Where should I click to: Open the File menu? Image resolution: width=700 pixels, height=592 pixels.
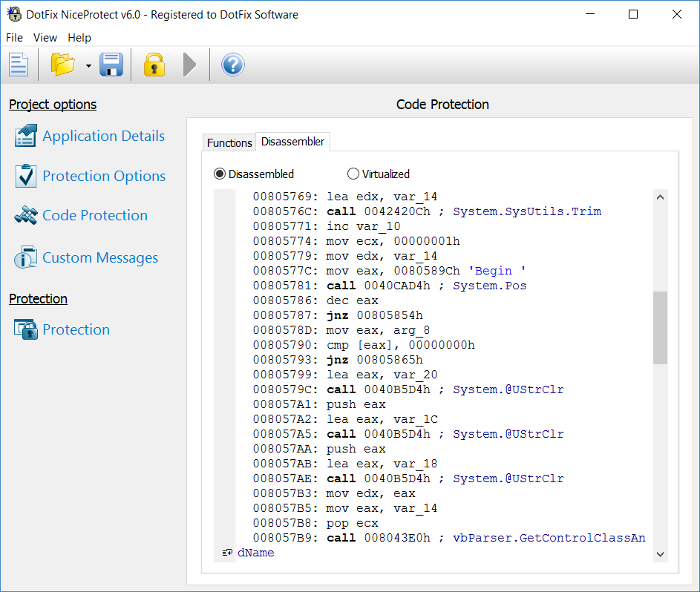coord(15,38)
